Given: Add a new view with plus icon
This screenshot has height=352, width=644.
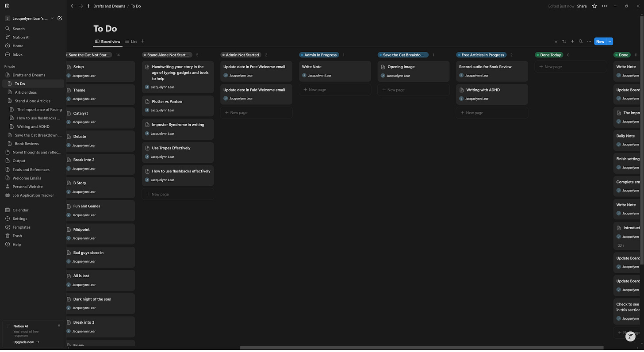Looking at the screenshot, I should [x=142, y=42].
